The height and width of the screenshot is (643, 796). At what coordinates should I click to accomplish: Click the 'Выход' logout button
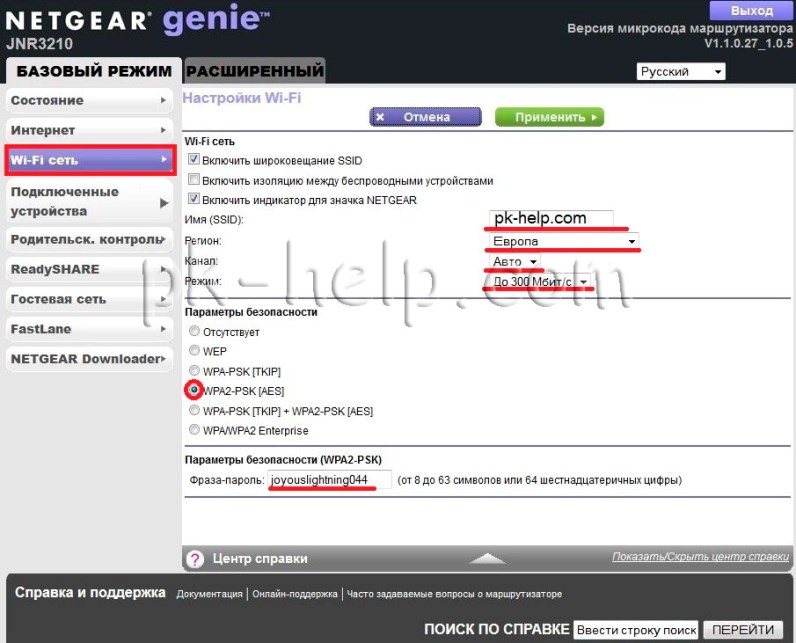click(751, 11)
